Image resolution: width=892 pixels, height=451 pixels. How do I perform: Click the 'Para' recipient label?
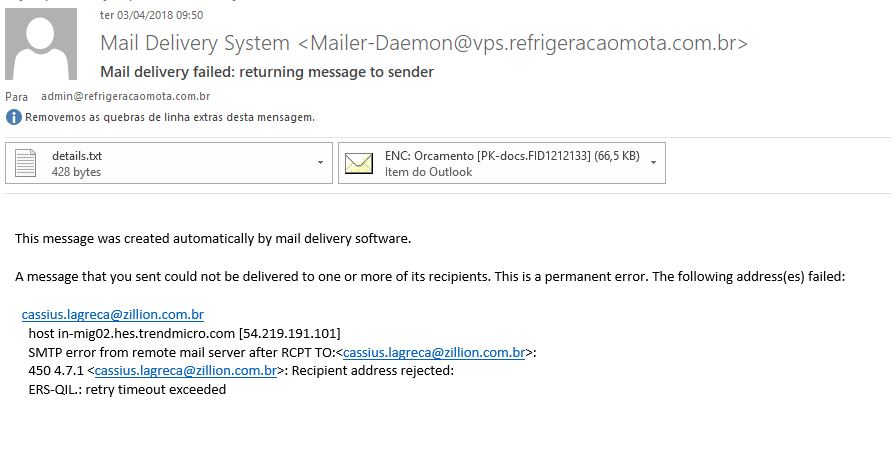16,97
